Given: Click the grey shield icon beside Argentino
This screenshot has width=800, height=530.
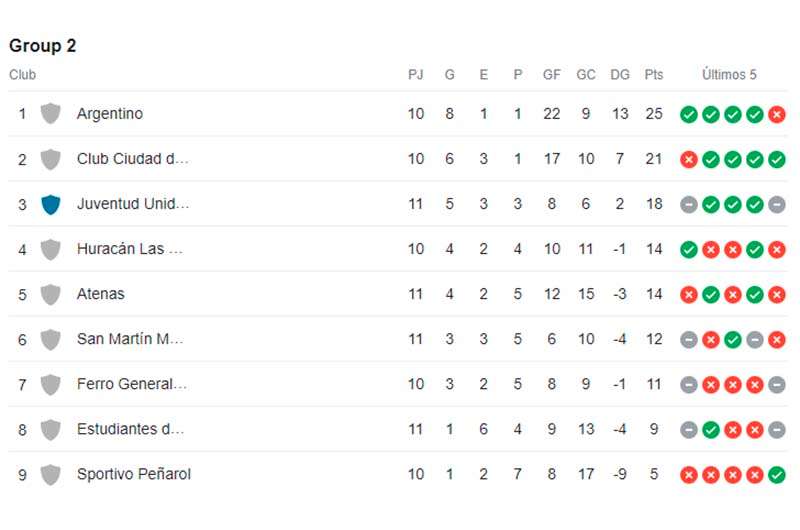Looking at the screenshot, I should (51, 114).
